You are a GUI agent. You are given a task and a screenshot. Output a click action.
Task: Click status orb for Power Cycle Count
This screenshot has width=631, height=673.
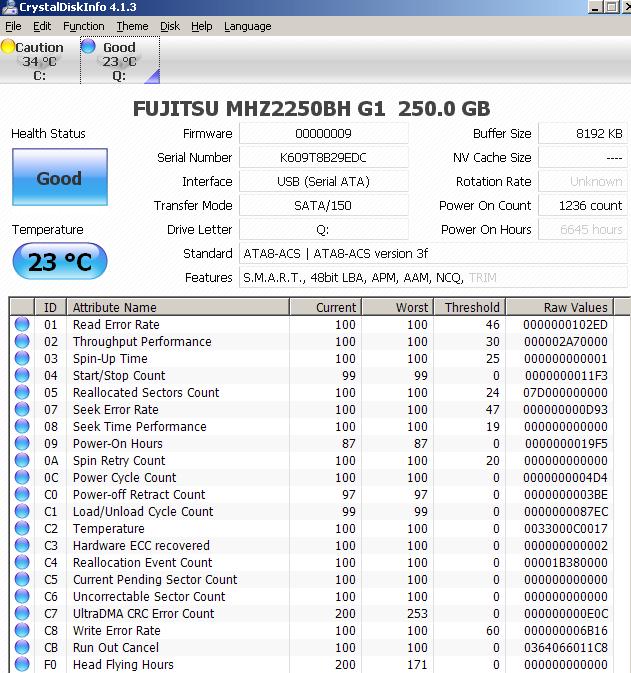click(22, 477)
